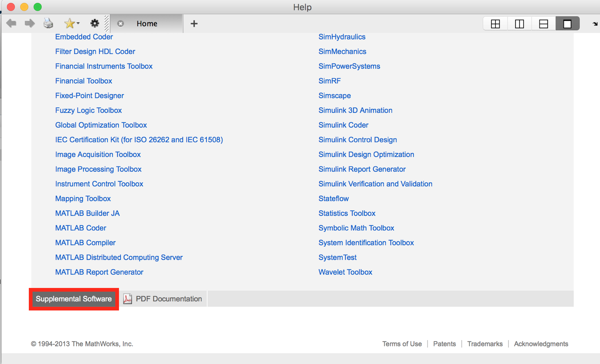Open Acknowledgments footer link
The image size is (600, 364).
coord(541,344)
